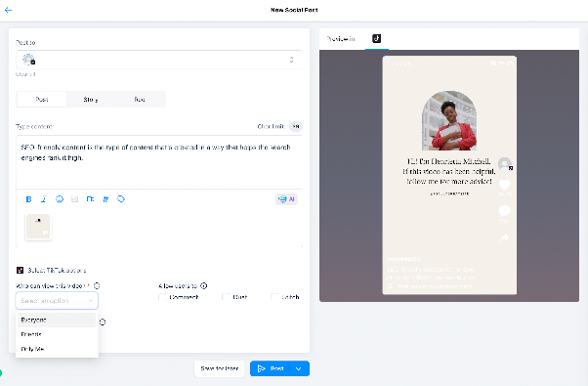Switch to the Story tab
588x386 pixels.
click(x=91, y=100)
